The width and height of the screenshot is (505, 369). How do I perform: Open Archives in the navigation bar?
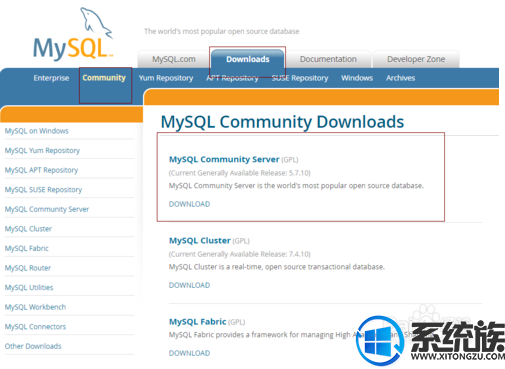point(400,78)
